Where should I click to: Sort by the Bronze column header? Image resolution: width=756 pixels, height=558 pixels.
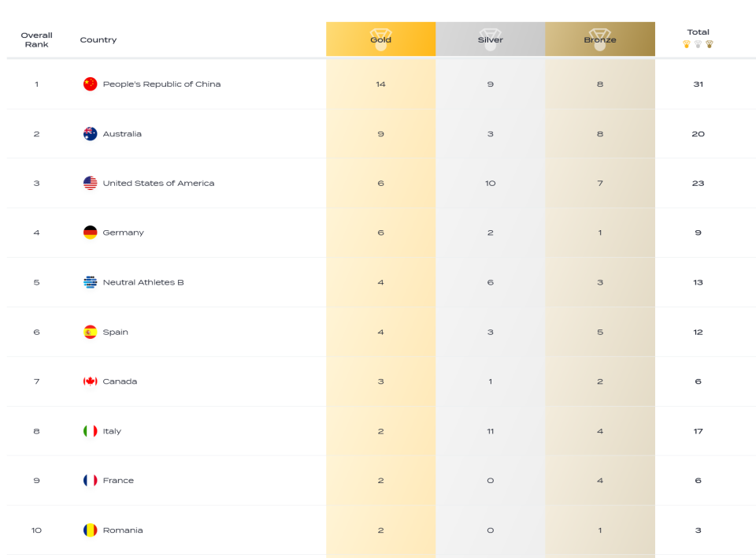(x=600, y=39)
